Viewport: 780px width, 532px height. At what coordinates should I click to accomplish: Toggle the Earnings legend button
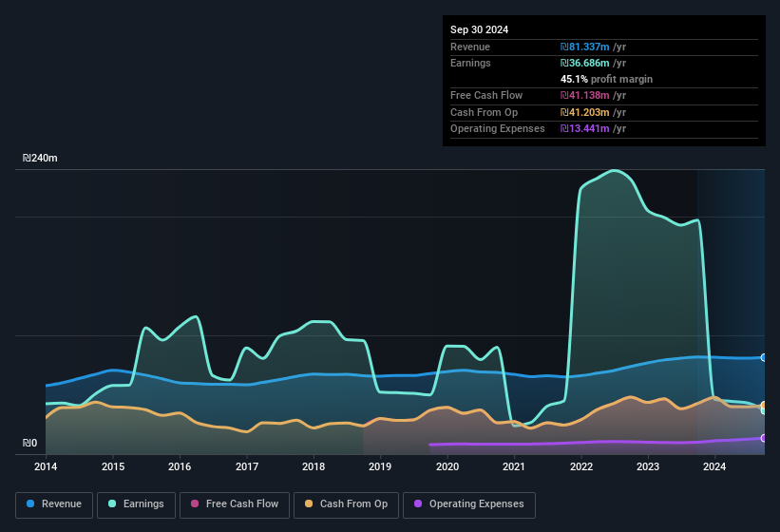pos(136,504)
